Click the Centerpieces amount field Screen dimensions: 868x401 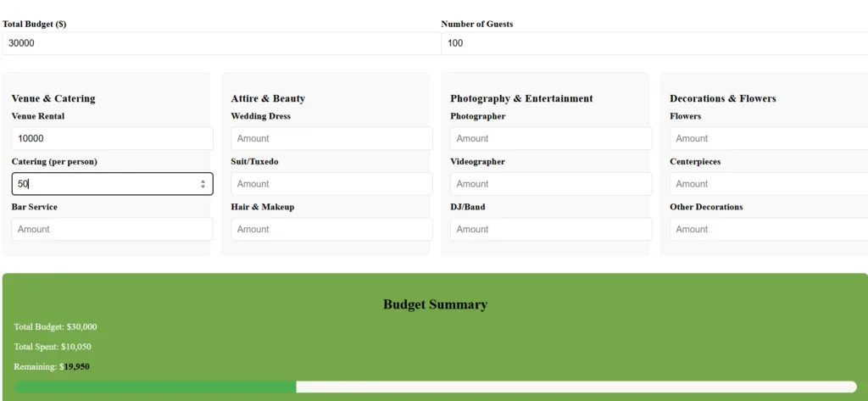tap(769, 184)
